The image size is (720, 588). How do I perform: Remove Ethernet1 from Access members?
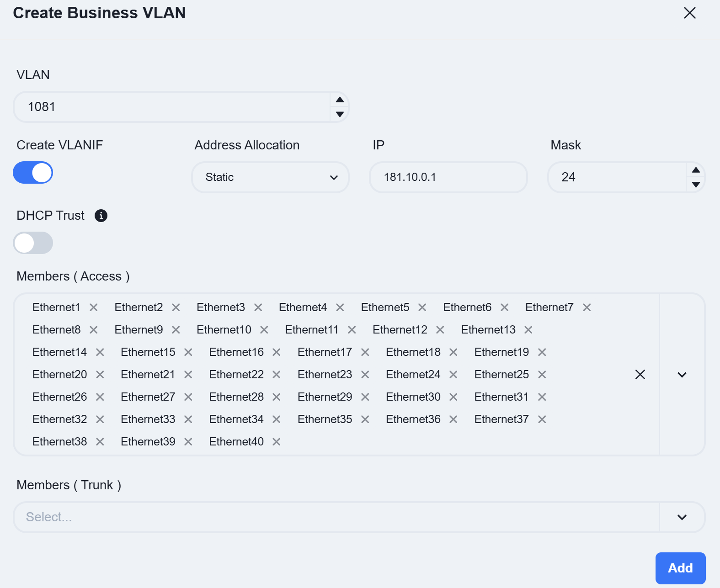[94, 307]
